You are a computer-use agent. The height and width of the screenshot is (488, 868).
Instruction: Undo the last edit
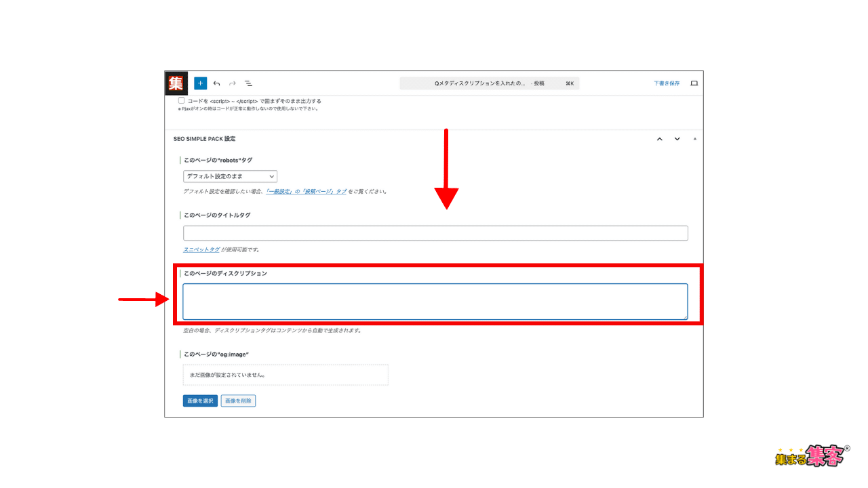pos(216,83)
